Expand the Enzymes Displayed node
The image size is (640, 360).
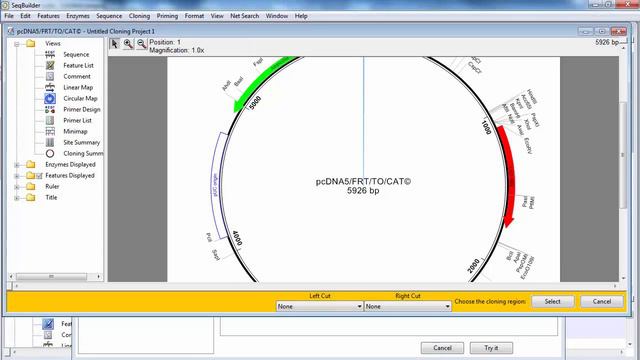pos(17,165)
